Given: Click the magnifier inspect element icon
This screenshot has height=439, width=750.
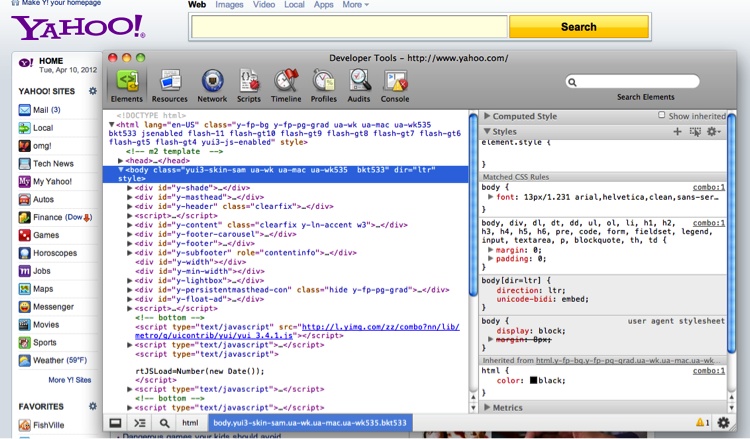Looking at the screenshot, I should point(164,423).
